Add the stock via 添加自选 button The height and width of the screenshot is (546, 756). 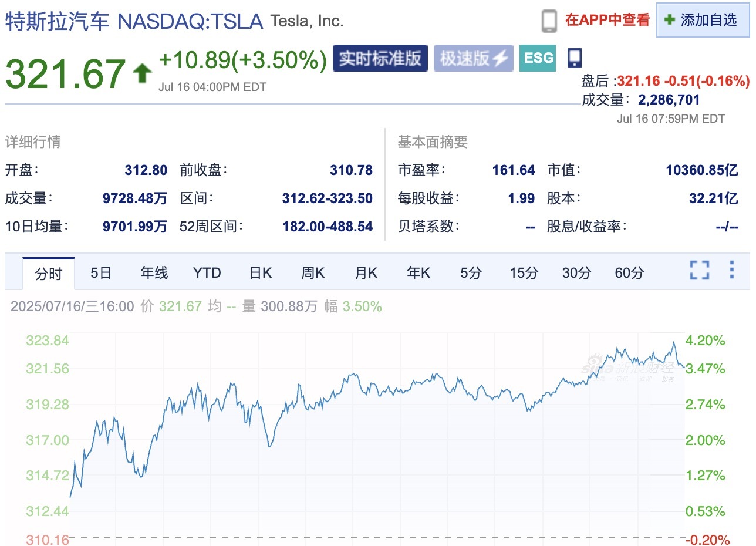(703, 20)
